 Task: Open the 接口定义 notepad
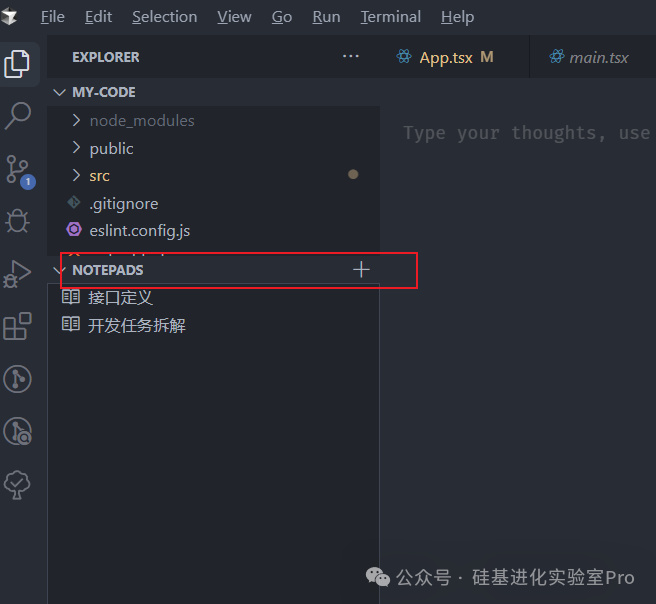[120, 298]
